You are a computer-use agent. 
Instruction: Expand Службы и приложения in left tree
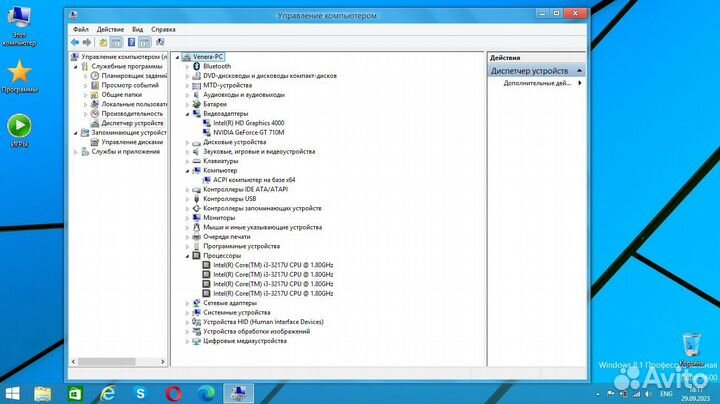(76, 152)
